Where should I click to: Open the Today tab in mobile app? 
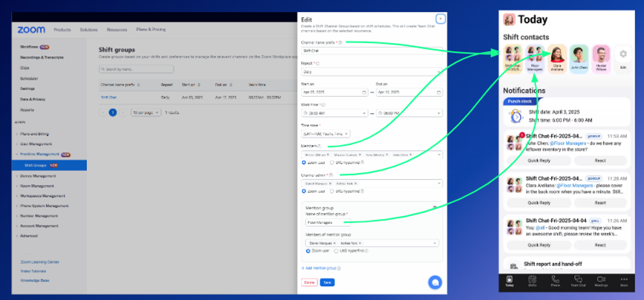pos(509,282)
